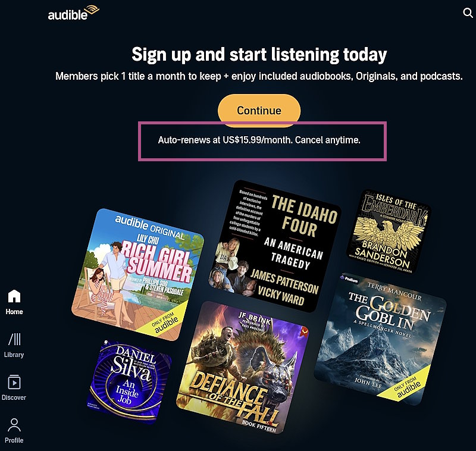Open Isles of the Emberdark cover
This screenshot has height=451, width=476.
click(x=389, y=231)
